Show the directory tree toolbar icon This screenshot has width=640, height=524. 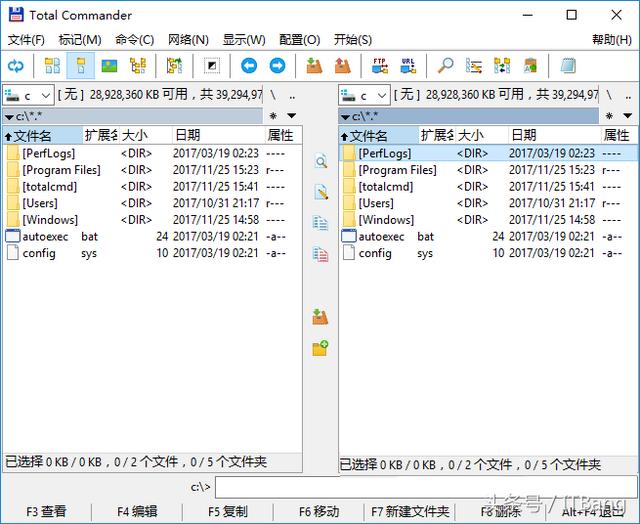click(x=138, y=66)
